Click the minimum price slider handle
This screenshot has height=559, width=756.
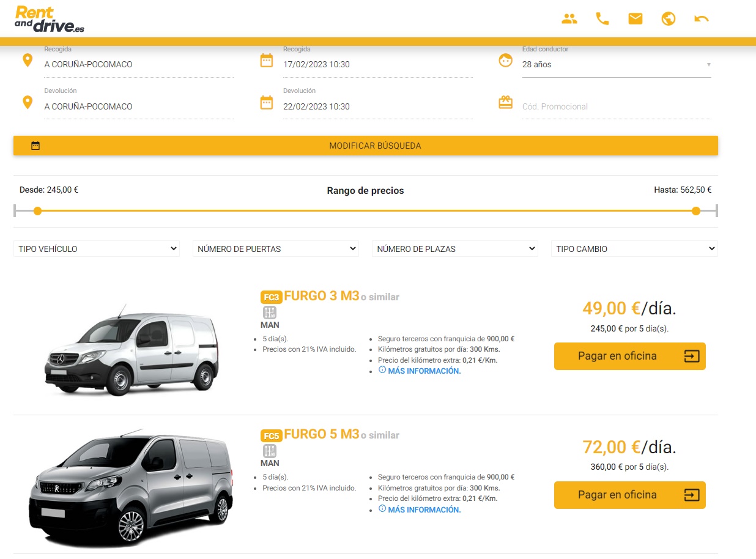[38, 211]
